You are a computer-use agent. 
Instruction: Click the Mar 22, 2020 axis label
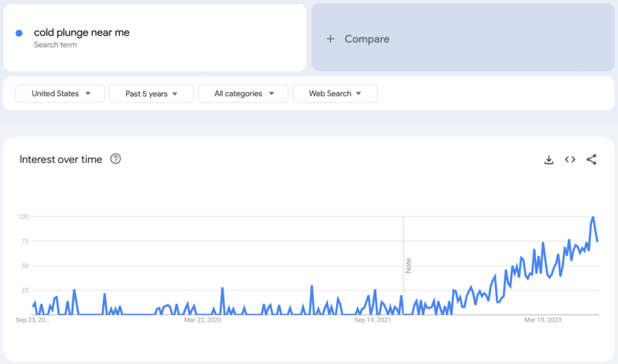click(203, 320)
